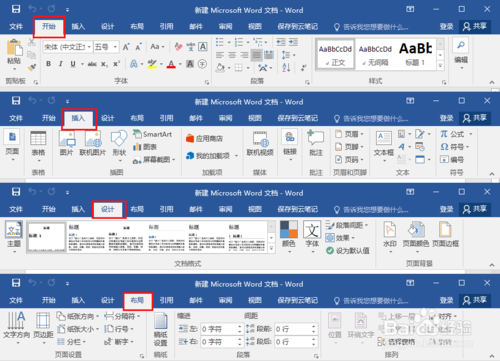Click 登录 sign in, 插入-highlighted window
The width and height of the screenshot is (500, 361).
pos(446,118)
